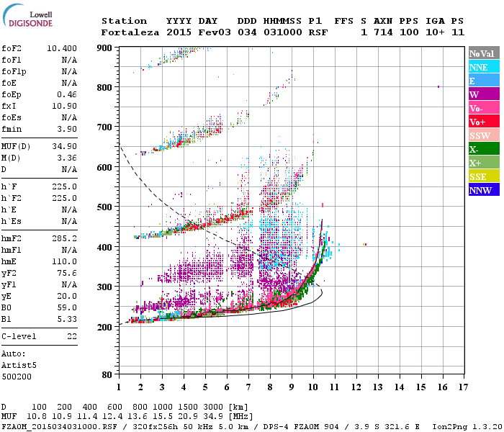Click the time 031000 in header
The image size is (504, 432).
pyautogui.click(x=282, y=32)
